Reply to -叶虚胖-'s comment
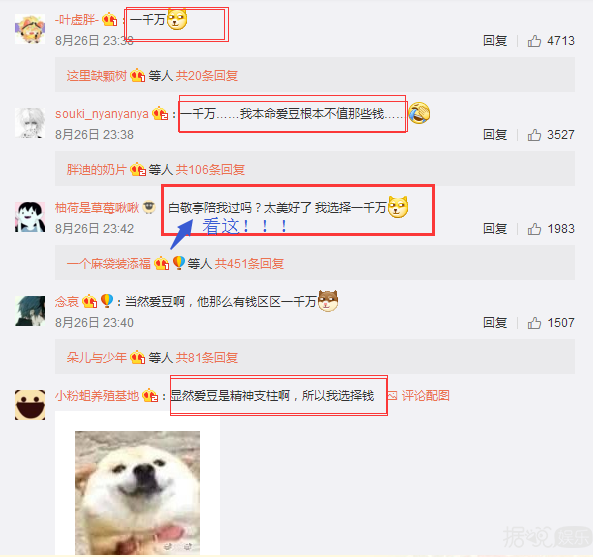 495,40
